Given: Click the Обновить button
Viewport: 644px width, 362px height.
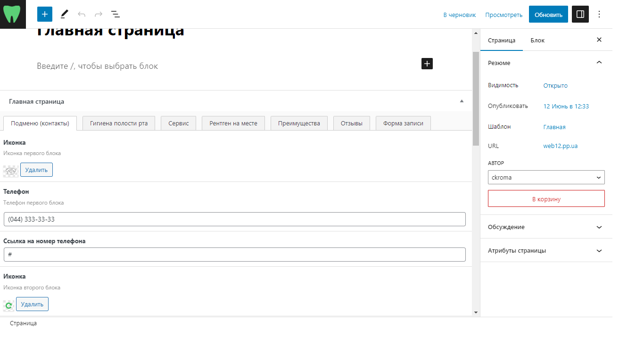Looking at the screenshot, I should click(548, 14).
